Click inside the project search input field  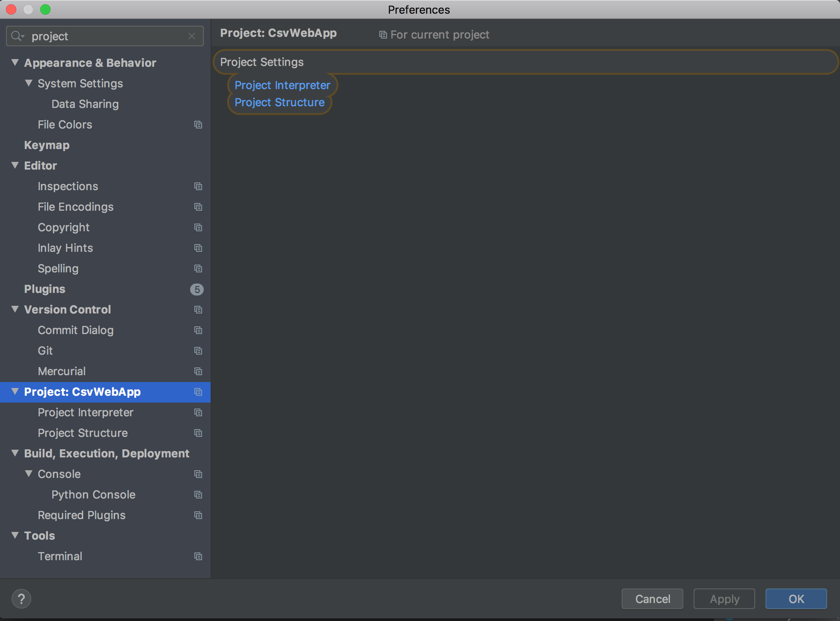coord(104,36)
